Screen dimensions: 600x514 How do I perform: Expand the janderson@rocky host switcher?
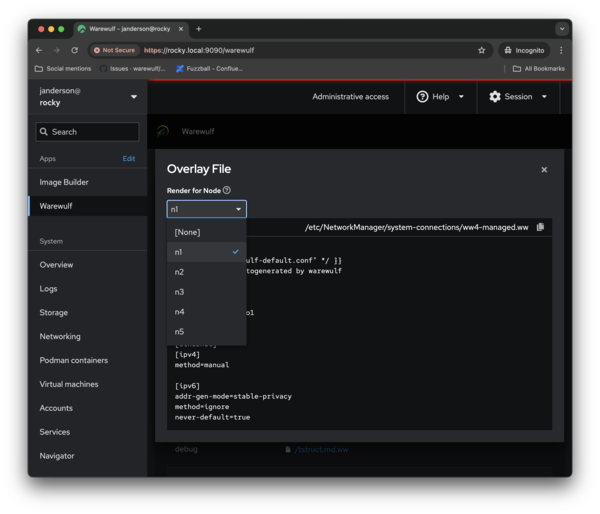pyautogui.click(x=88, y=96)
